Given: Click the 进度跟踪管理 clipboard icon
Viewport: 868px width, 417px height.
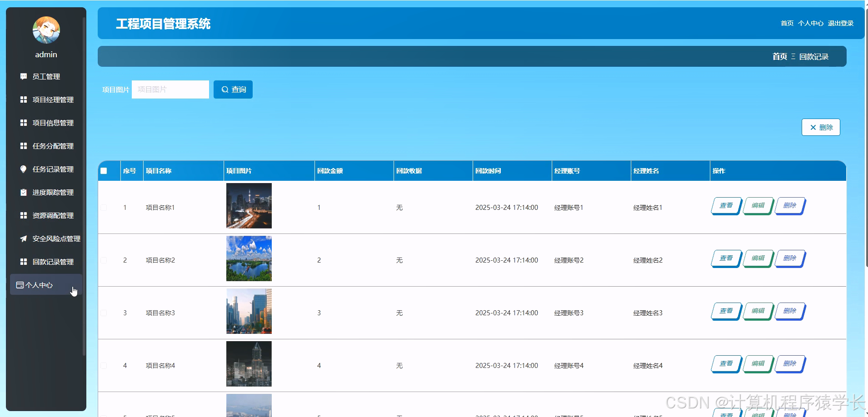Looking at the screenshot, I should click(24, 192).
